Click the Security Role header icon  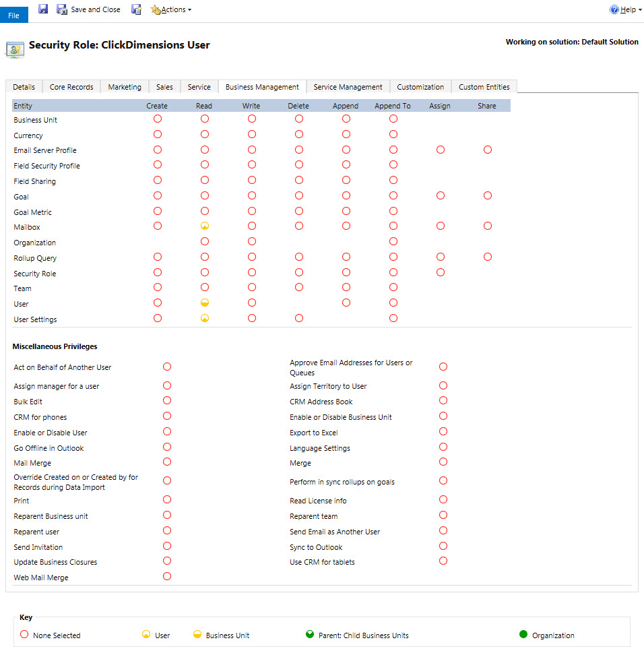click(15, 48)
